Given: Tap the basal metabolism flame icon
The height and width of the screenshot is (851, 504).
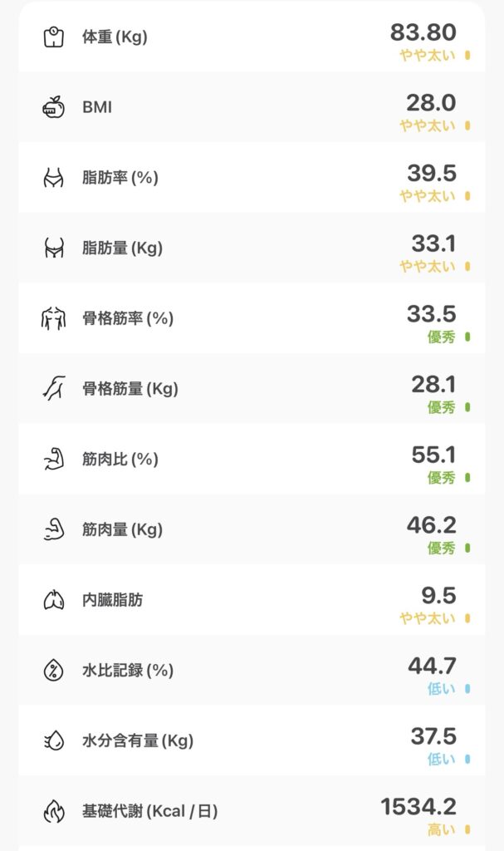Looking at the screenshot, I should [x=54, y=810].
